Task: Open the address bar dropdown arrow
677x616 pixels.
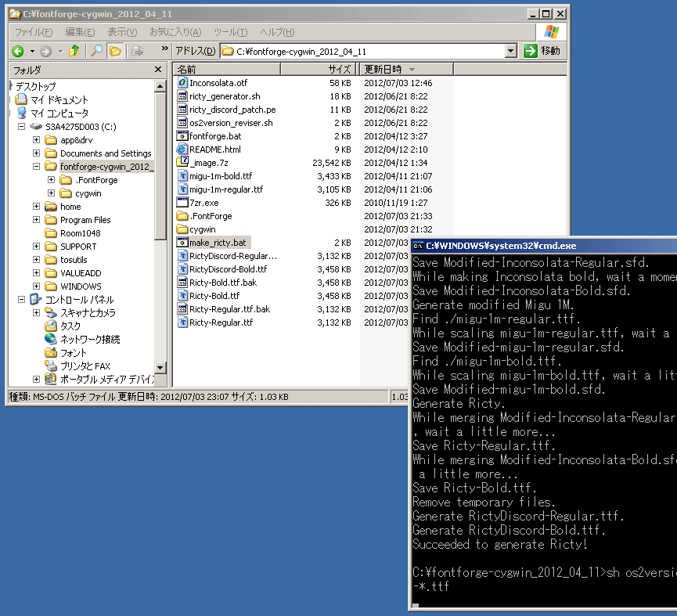Action: tap(511, 51)
